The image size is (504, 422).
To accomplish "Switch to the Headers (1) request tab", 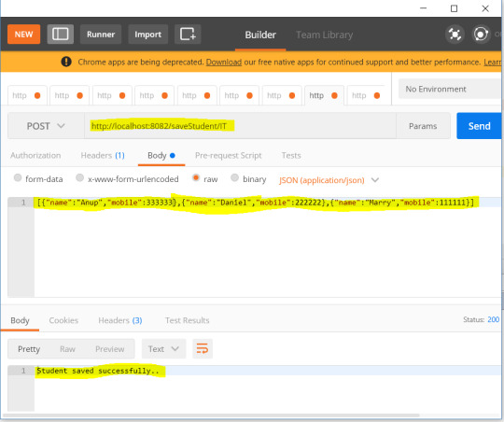I will click(x=103, y=155).
